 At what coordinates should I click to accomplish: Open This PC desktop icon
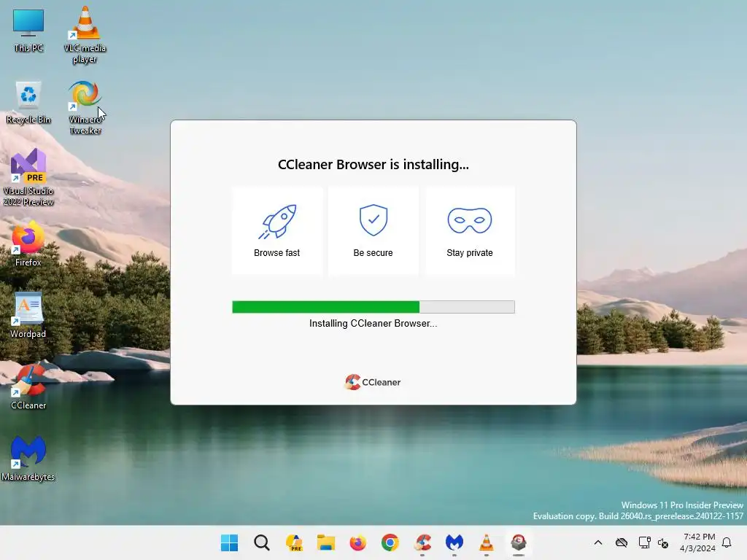(28, 31)
